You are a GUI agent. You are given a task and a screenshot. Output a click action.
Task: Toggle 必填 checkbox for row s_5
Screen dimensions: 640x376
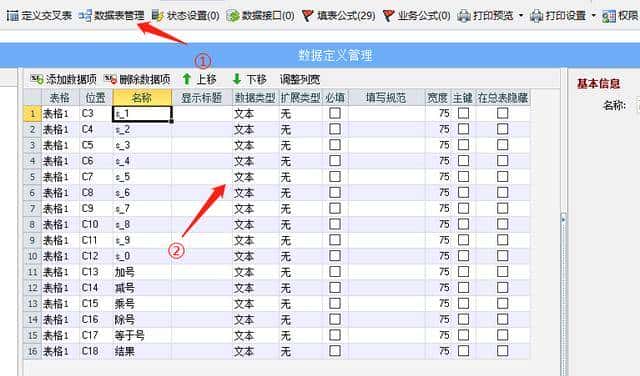335,176
